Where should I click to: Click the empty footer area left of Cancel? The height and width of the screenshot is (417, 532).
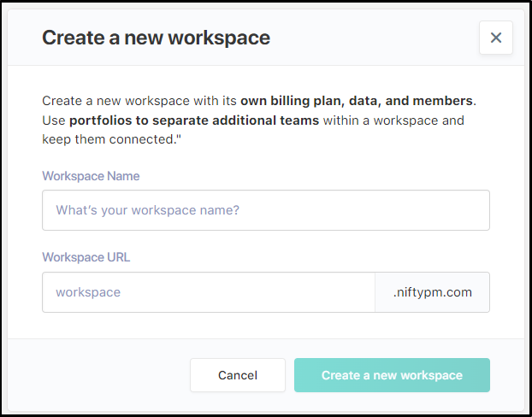(x=103, y=375)
